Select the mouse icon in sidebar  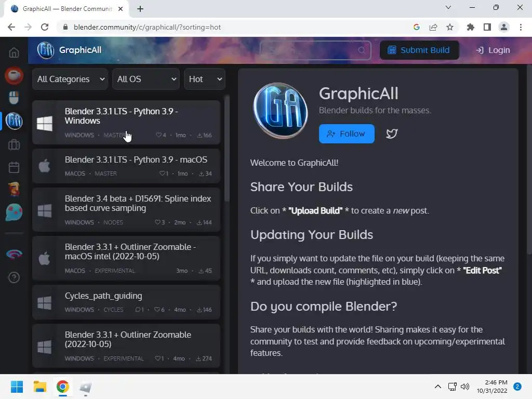[14, 98]
